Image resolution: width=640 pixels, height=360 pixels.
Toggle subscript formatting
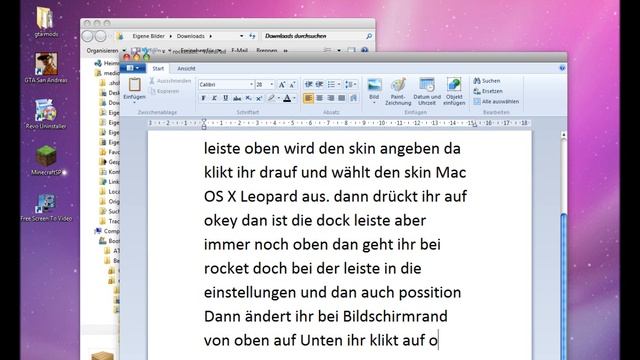(x=248, y=98)
